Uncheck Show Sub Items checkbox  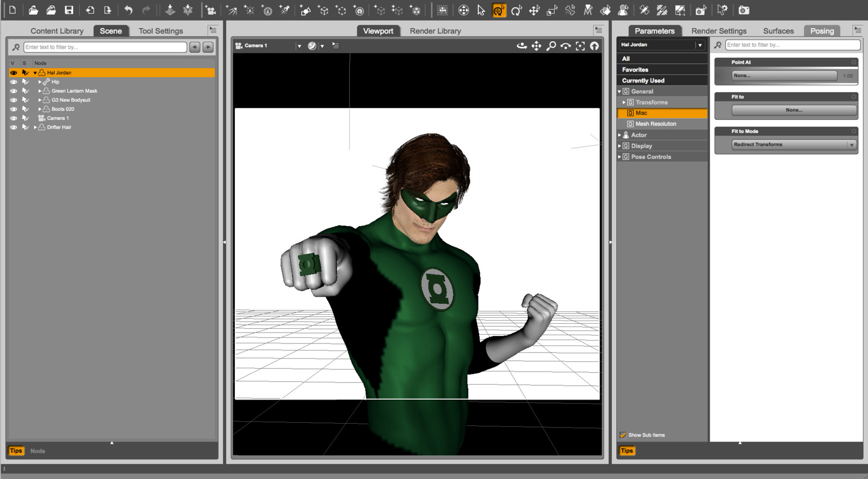[x=623, y=435]
